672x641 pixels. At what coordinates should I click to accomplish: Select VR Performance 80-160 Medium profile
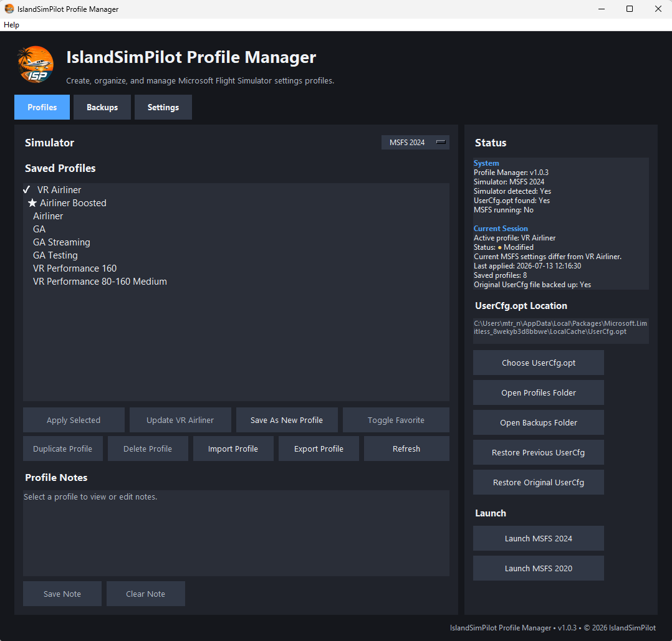tap(236, 282)
